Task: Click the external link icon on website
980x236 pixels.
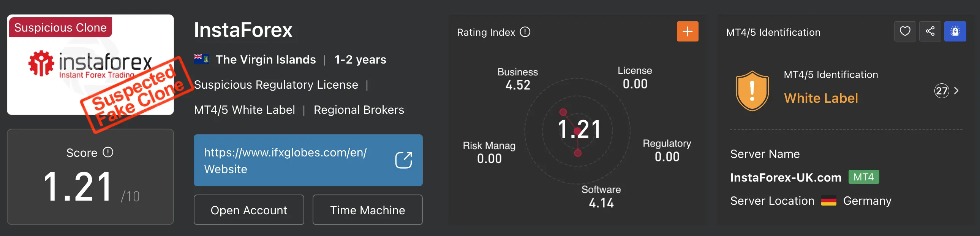Action: (403, 160)
